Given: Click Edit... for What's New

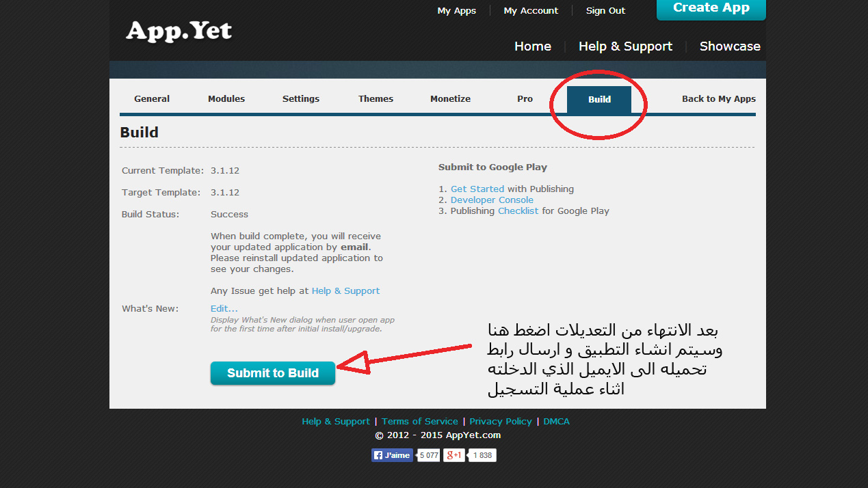Looking at the screenshot, I should click(224, 309).
